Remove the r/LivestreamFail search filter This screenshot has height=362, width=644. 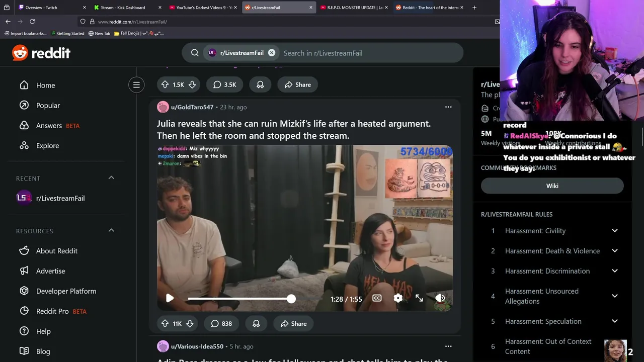coord(272,53)
